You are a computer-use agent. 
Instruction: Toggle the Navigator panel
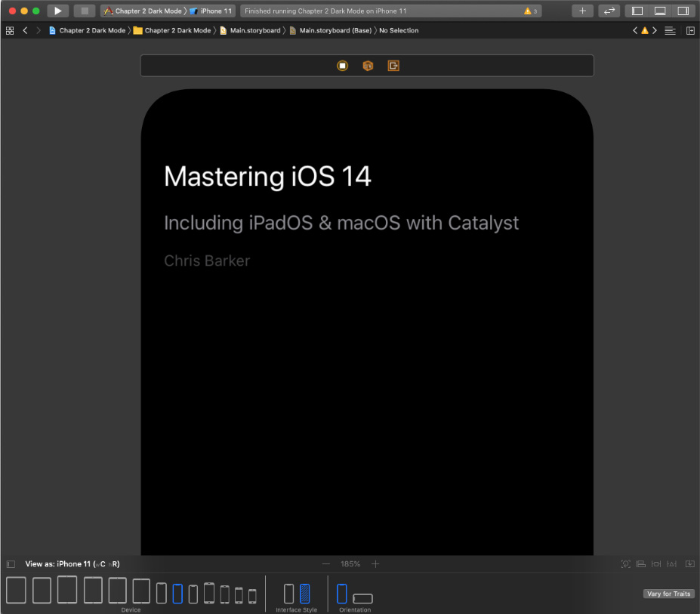pos(637,11)
